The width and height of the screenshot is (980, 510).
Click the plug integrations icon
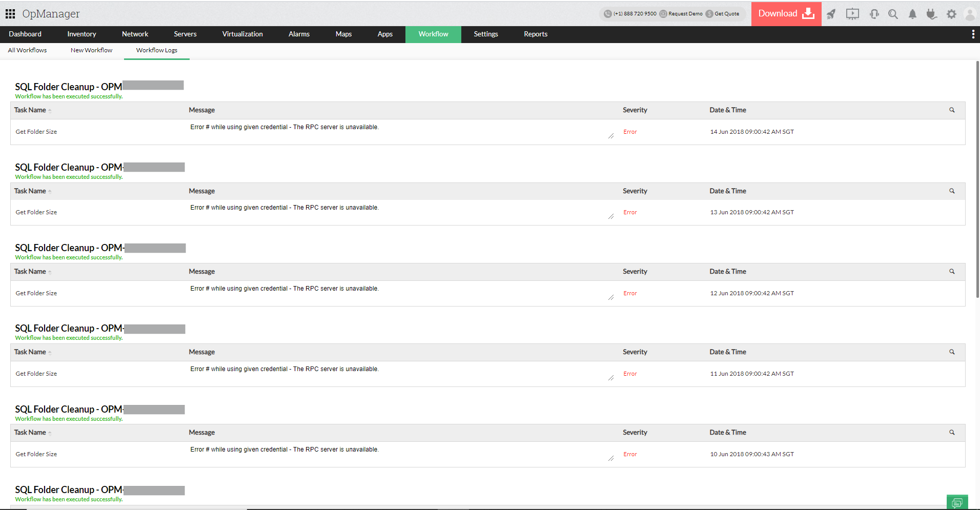(932, 14)
